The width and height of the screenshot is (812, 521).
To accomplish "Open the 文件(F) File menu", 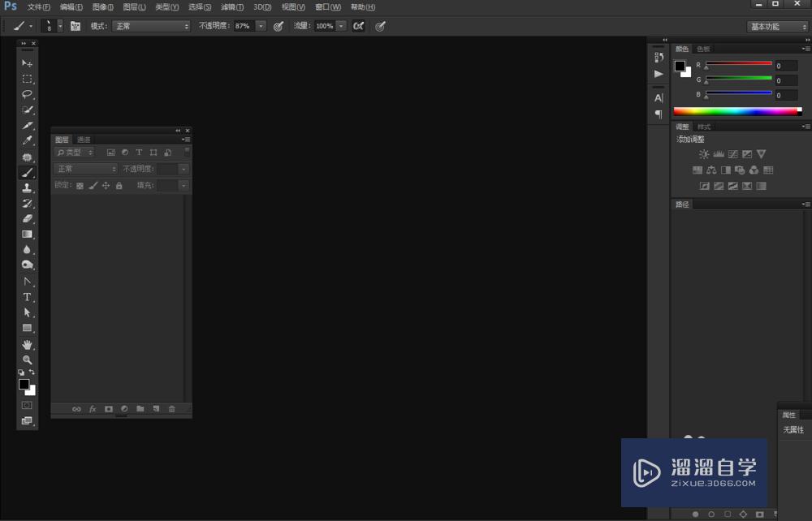I will (x=39, y=7).
